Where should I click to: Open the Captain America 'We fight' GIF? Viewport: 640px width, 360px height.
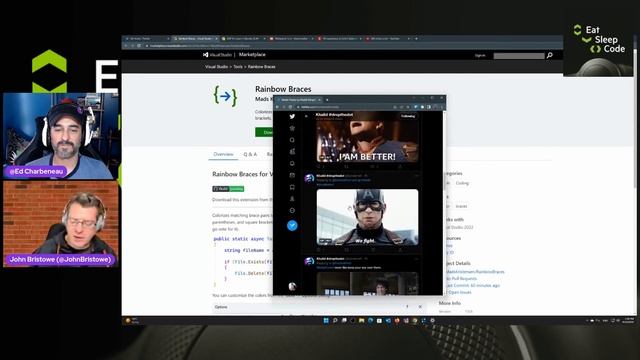tap(367, 217)
